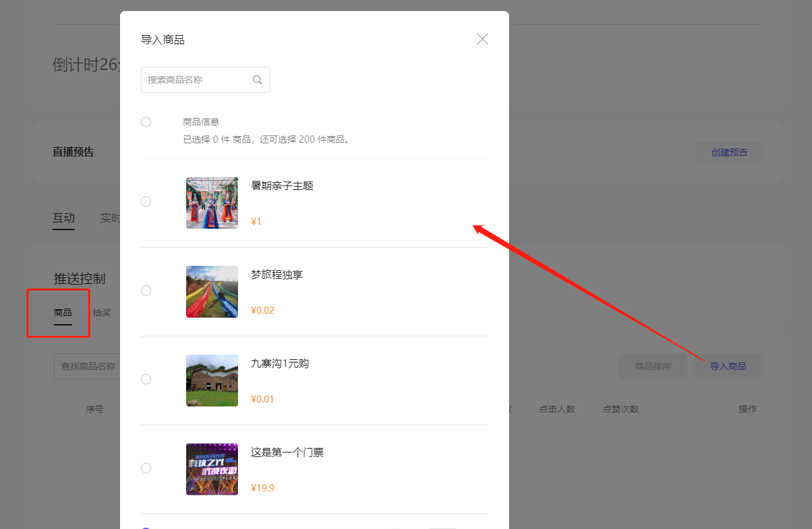Click the ¥0.02 price text
Screen dimensions: 812x529
pos(263,311)
